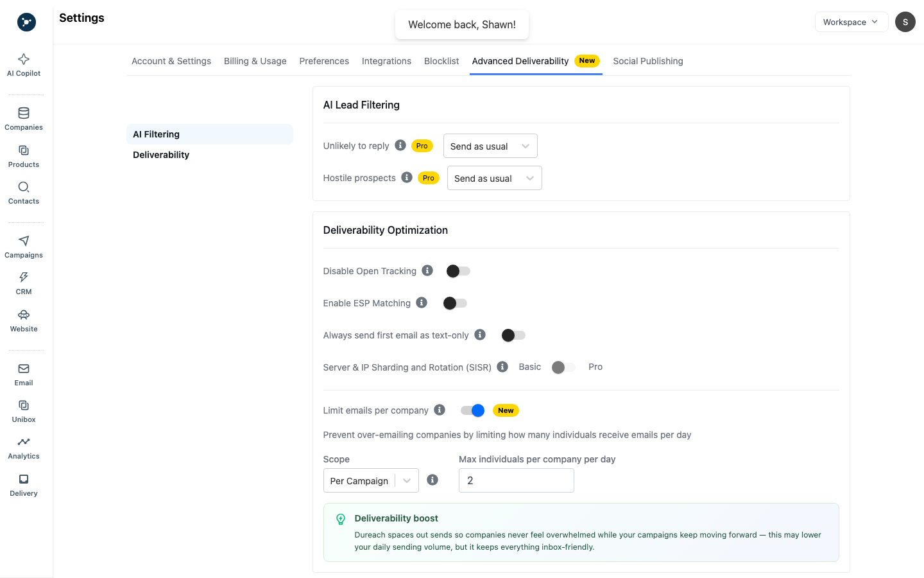Open Companies in the sidebar
924x578 pixels.
(24, 119)
